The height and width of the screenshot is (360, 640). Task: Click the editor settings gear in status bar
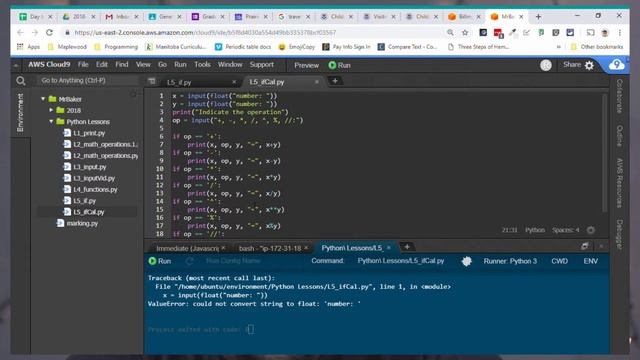pos(591,230)
